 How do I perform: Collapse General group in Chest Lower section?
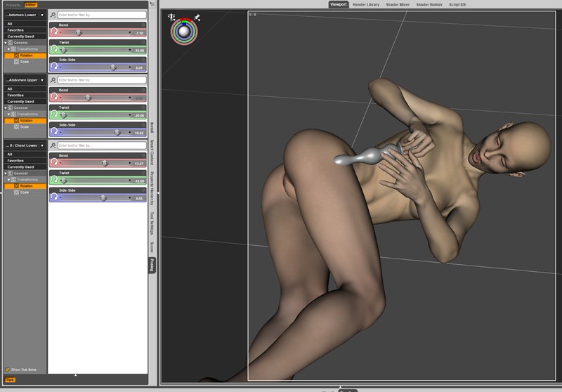(6, 174)
